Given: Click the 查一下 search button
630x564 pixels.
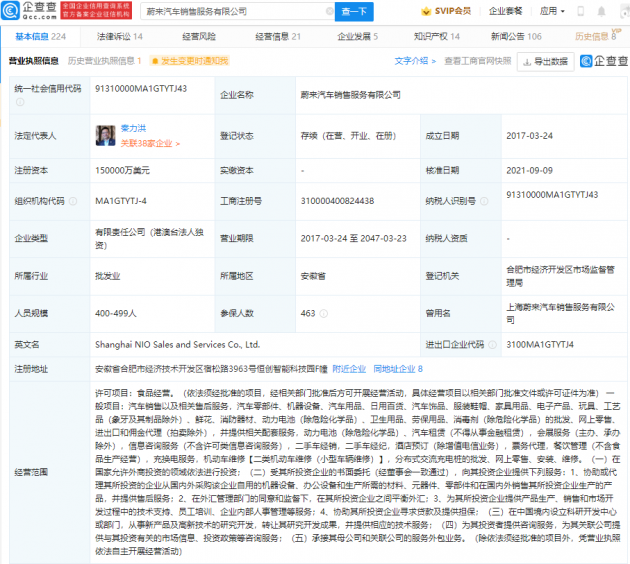Looking at the screenshot, I should click(354, 11).
